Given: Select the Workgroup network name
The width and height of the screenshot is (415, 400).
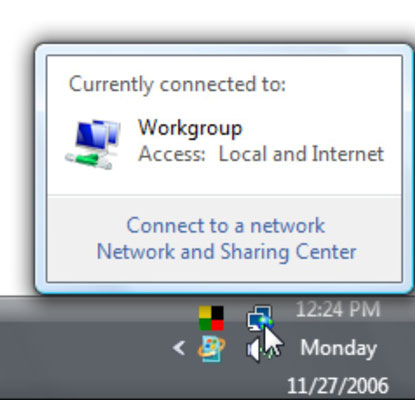Looking at the screenshot, I should (190, 129).
